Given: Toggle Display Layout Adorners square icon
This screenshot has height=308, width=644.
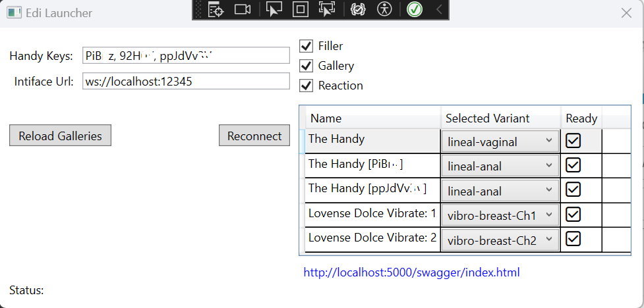Looking at the screenshot, I should (300, 9).
